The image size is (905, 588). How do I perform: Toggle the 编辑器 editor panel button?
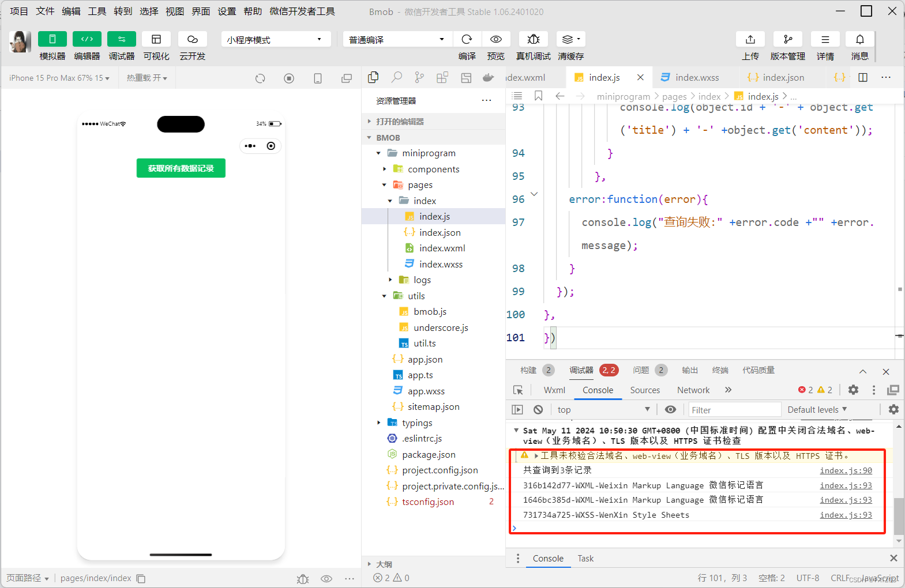[87, 39]
